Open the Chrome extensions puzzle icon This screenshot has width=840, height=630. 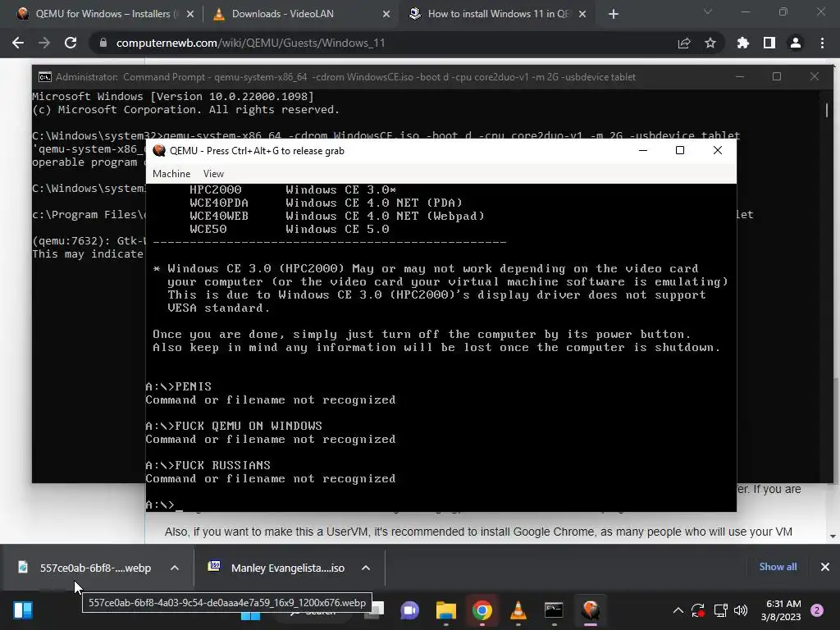743,43
